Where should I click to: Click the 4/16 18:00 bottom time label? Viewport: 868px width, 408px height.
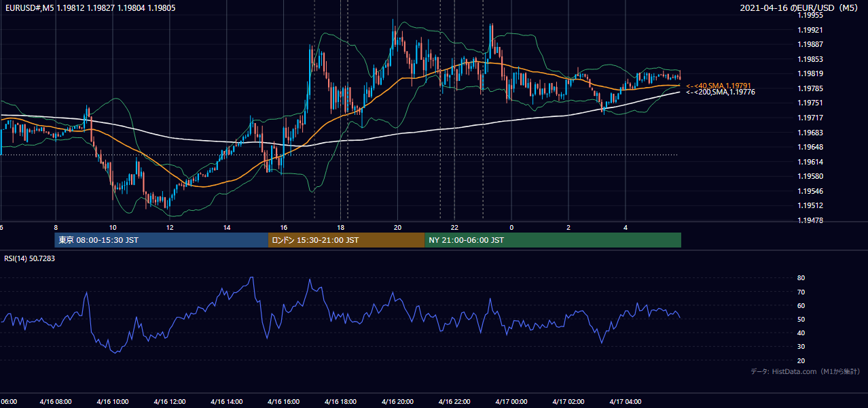340,402
